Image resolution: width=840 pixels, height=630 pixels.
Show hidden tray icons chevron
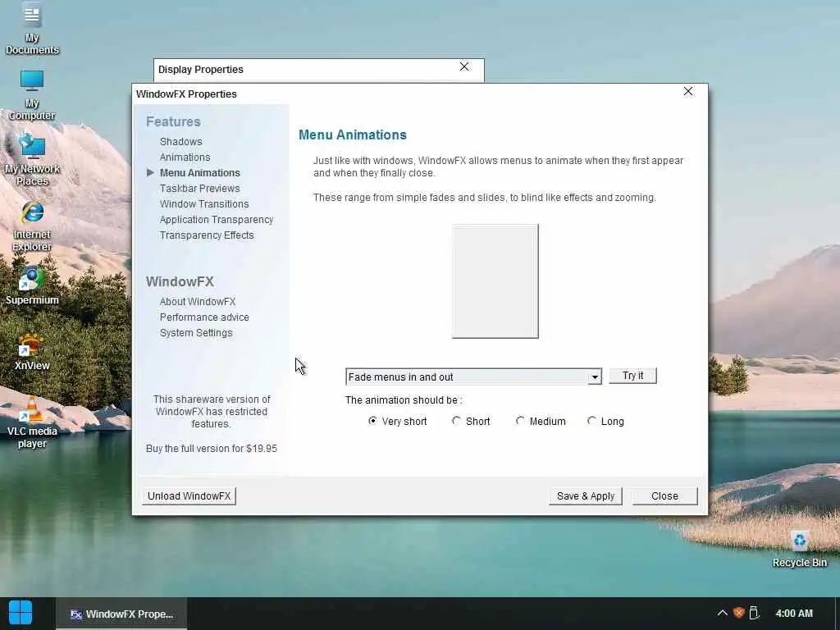[x=722, y=613]
